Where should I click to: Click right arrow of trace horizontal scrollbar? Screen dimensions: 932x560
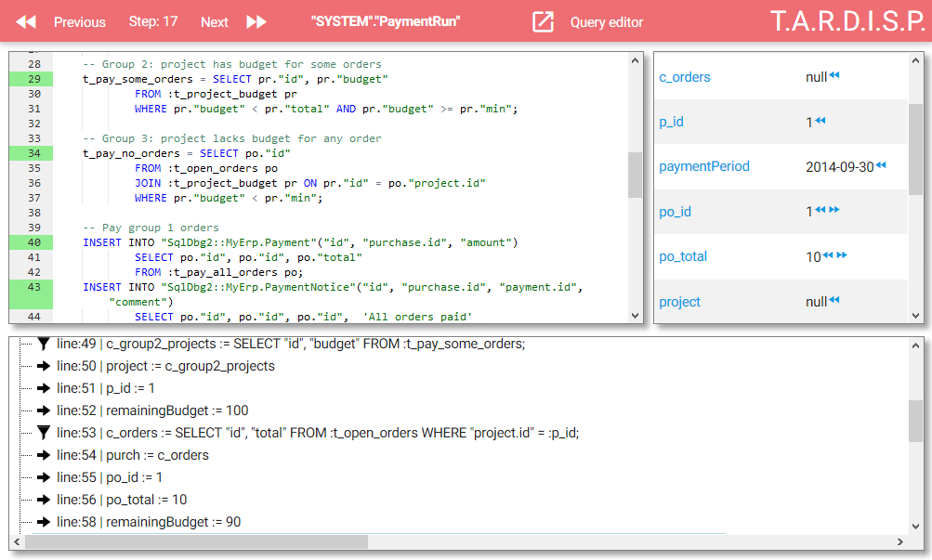[x=899, y=541]
